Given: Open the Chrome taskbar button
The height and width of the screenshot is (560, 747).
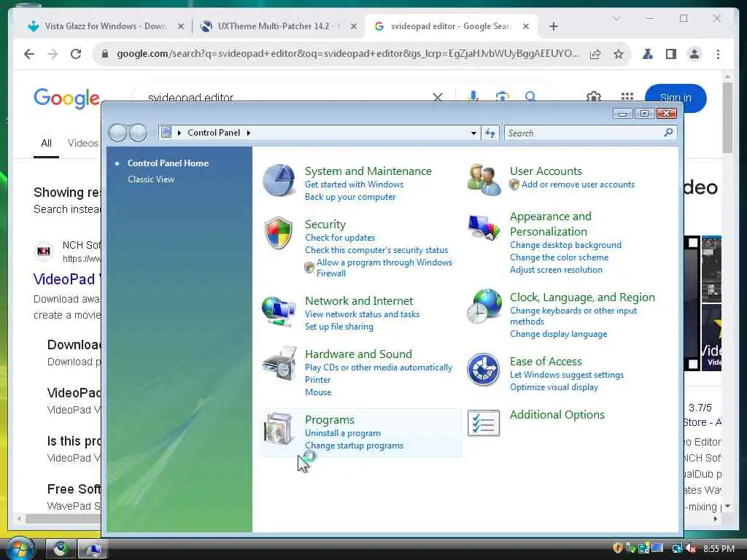Looking at the screenshot, I should [x=61, y=549].
